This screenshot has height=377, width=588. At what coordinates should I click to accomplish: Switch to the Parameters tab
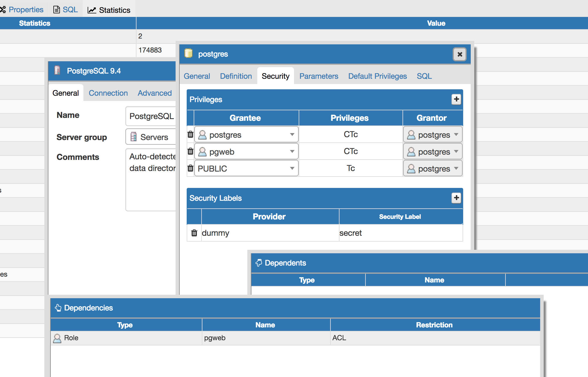(x=318, y=76)
